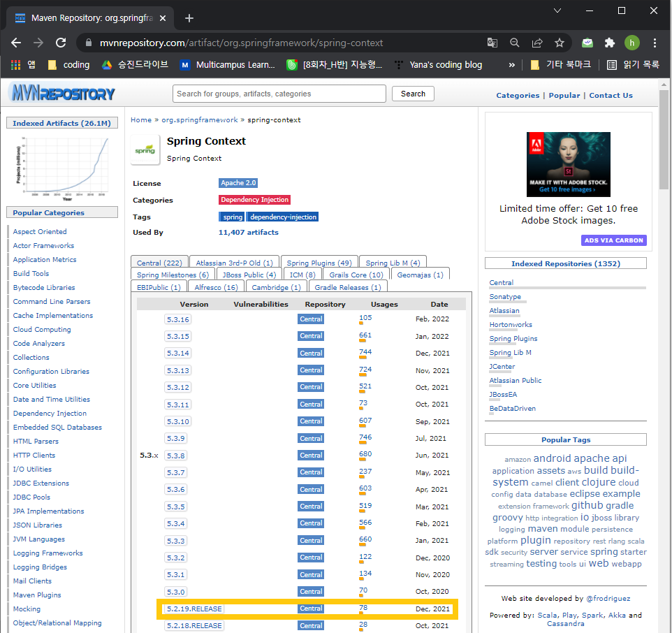Click Central badge for 5.3.15

point(311,336)
